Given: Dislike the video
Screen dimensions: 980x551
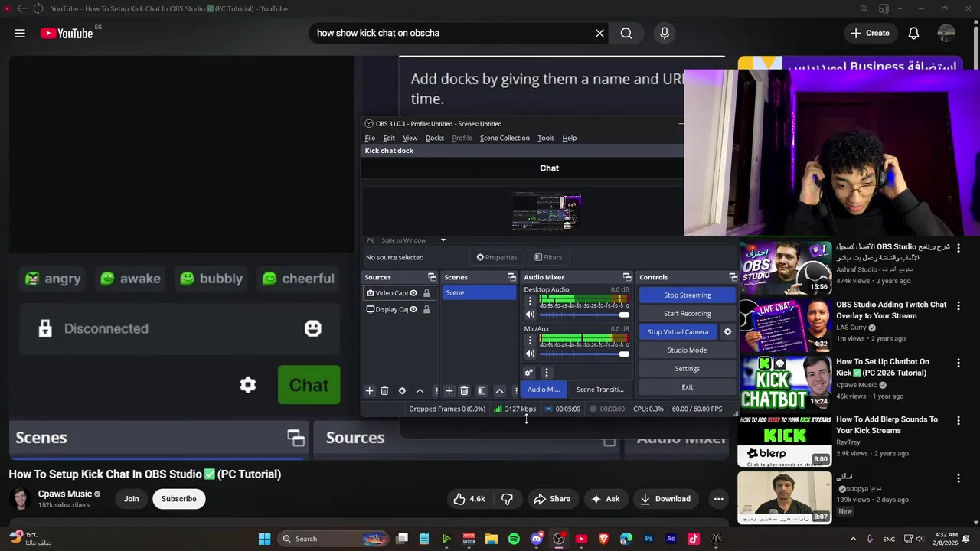Looking at the screenshot, I should pos(507,499).
